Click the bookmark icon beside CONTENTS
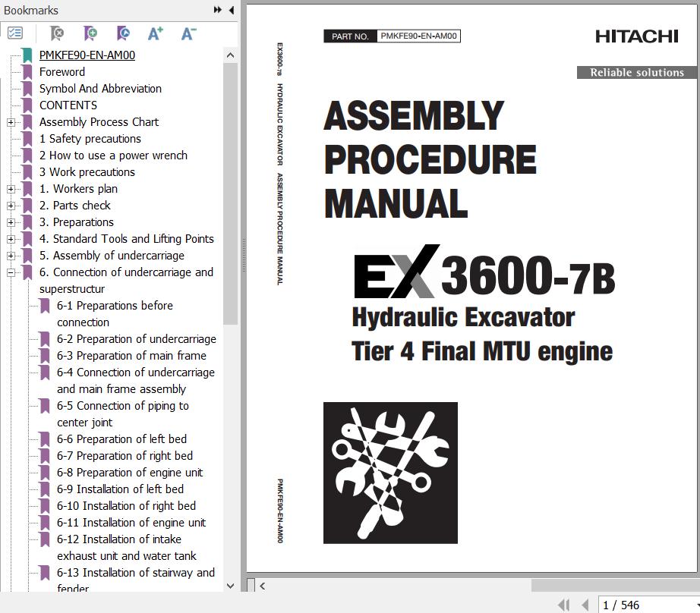This screenshot has width=700, height=613. (x=27, y=105)
